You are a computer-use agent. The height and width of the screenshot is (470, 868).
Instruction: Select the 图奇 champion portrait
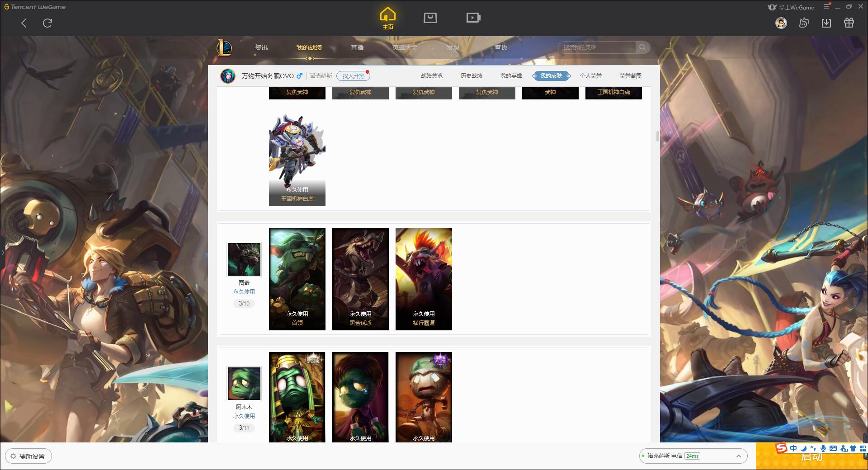pyautogui.click(x=244, y=259)
